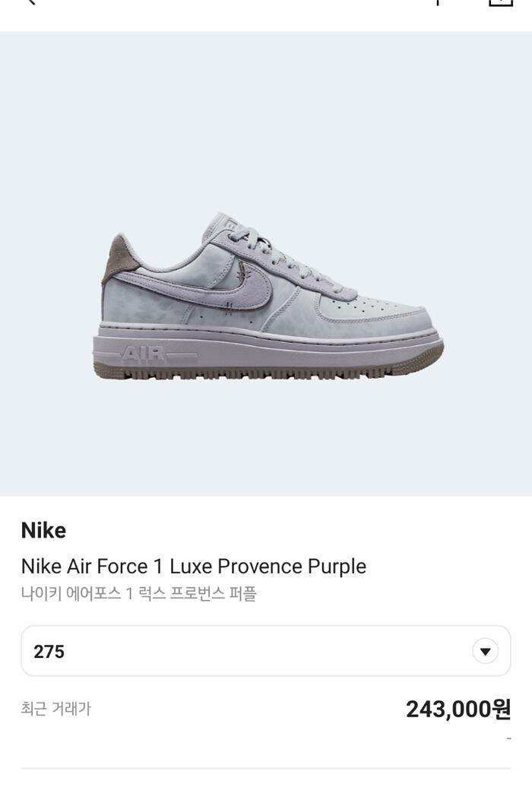Tap the square icon at top right
532x800 pixels.
(x=500, y=2)
